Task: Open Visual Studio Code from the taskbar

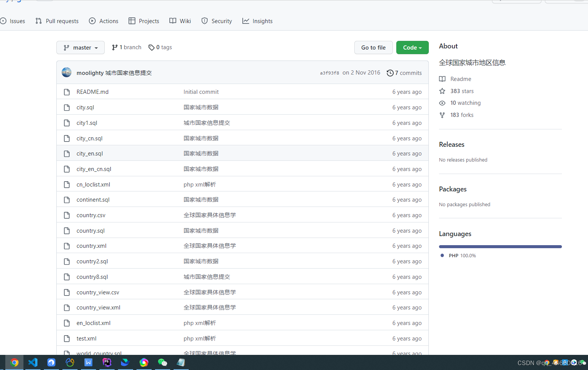Action: pyautogui.click(x=33, y=362)
